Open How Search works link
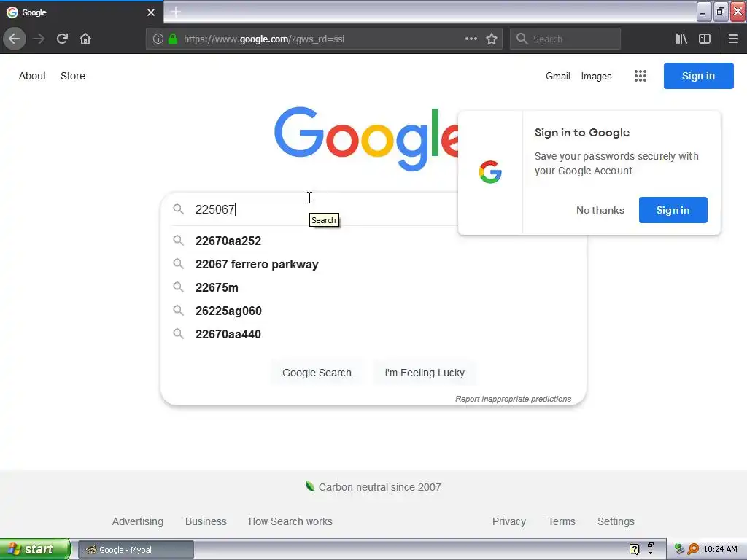 click(x=290, y=521)
